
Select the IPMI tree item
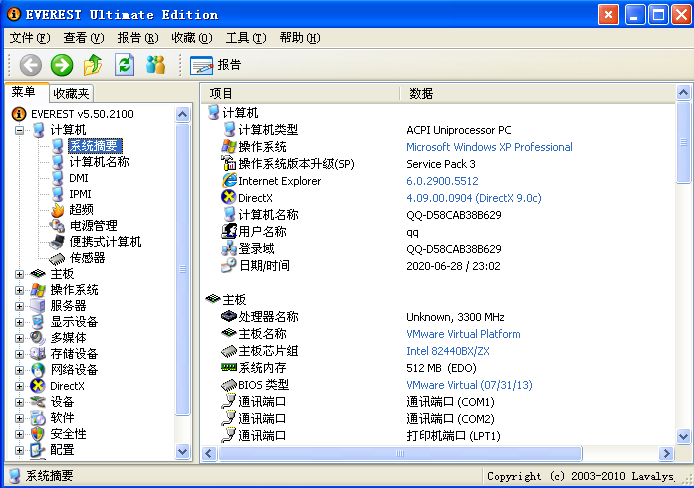(80, 194)
